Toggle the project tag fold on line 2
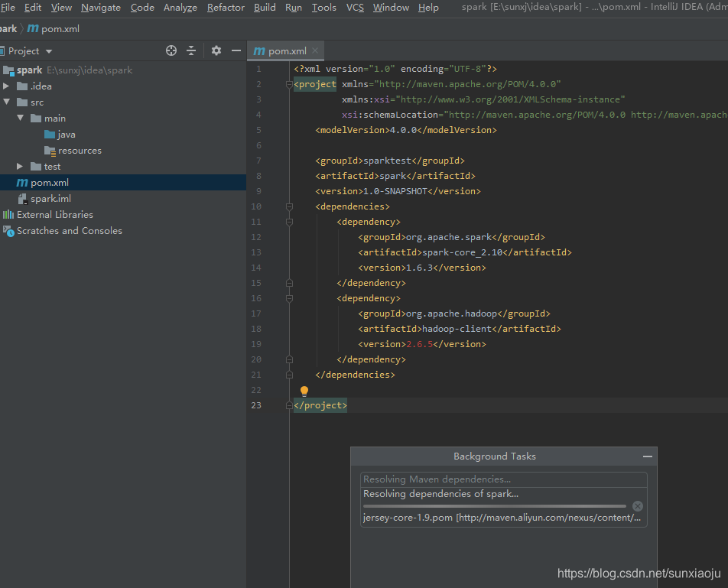This screenshot has height=588, width=728. 289,84
